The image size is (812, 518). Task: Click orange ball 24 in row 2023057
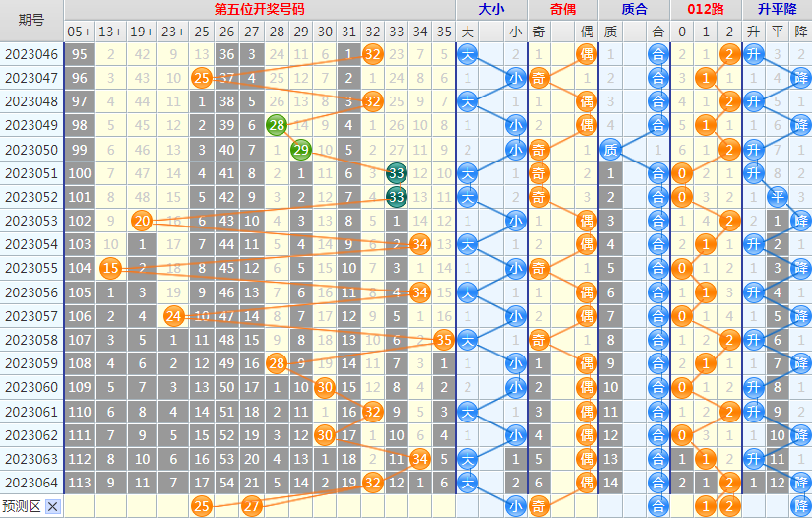[x=173, y=316]
